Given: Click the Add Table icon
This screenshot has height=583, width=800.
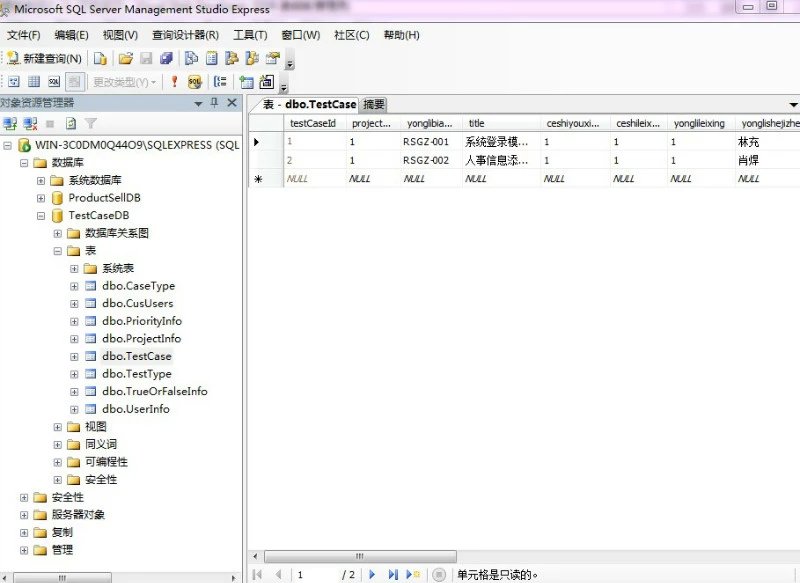Looking at the screenshot, I should [246, 82].
